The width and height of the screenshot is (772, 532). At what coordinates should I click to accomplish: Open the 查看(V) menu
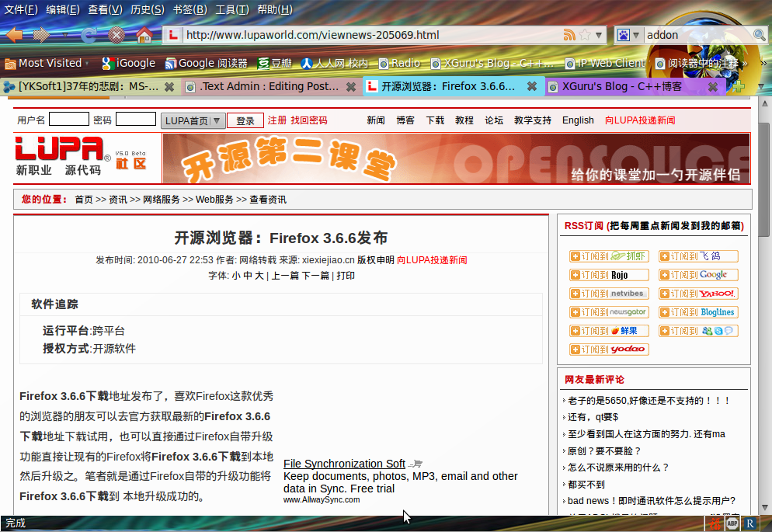pos(105,9)
